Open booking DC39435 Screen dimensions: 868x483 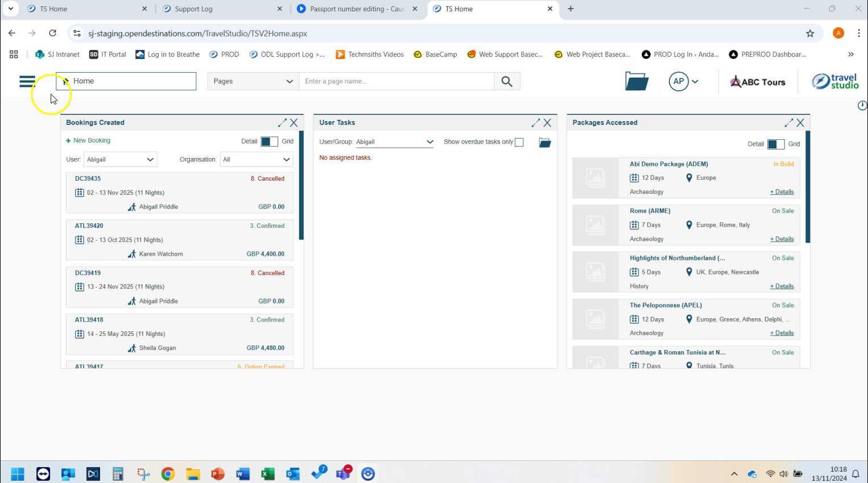tap(88, 178)
